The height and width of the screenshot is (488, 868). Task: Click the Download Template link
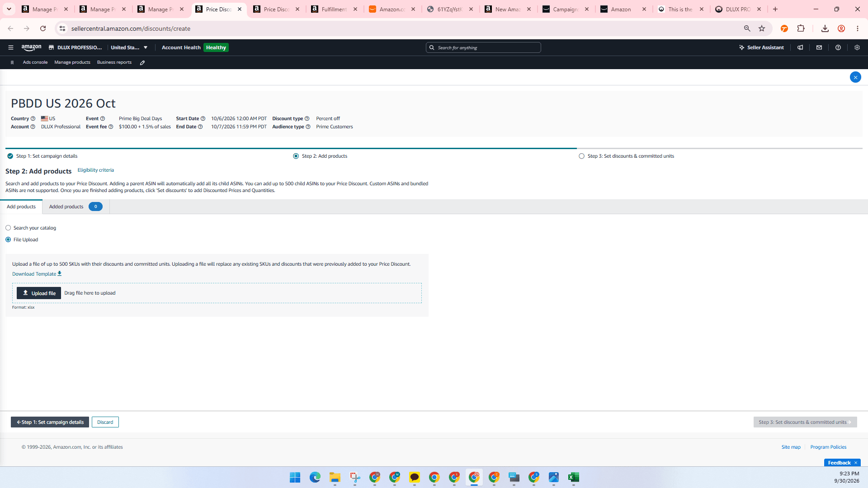point(37,274)
